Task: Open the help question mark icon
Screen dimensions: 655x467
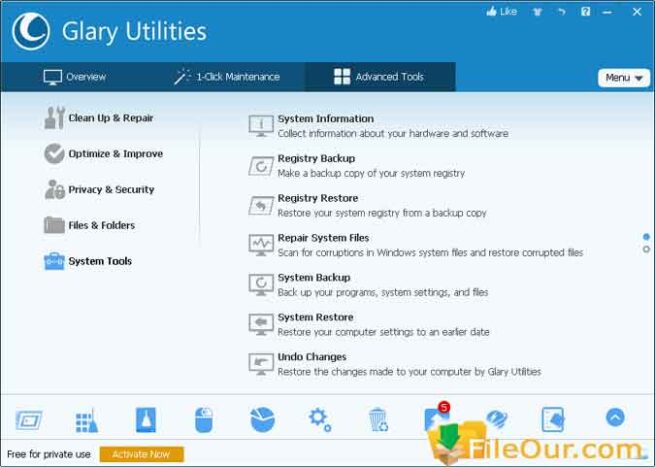Action: 586,12
